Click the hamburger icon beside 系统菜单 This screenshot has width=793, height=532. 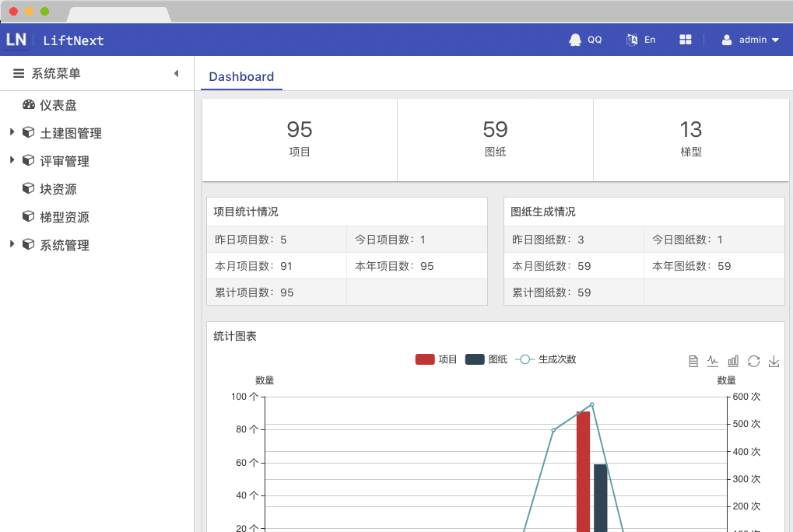[x=19, y=74]
